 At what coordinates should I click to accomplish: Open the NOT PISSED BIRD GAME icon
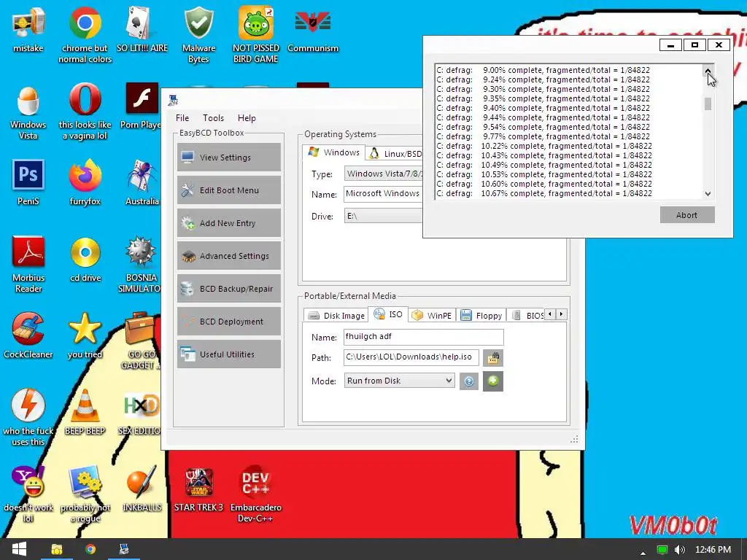tap(256, 35)
